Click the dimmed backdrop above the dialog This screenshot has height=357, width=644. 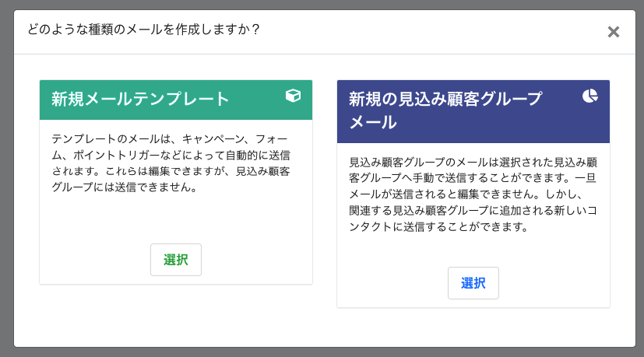pyautogui.click(x=322, y=5)
